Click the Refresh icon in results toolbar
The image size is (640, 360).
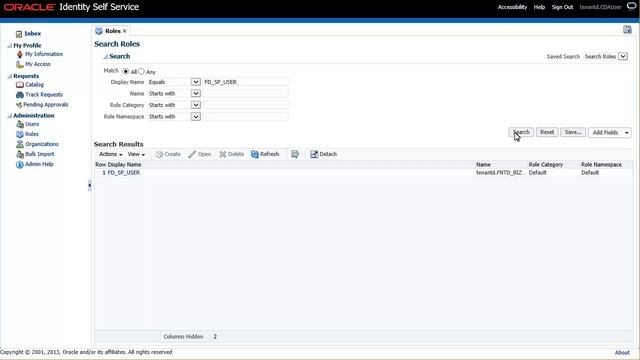(x=255, y=154)
